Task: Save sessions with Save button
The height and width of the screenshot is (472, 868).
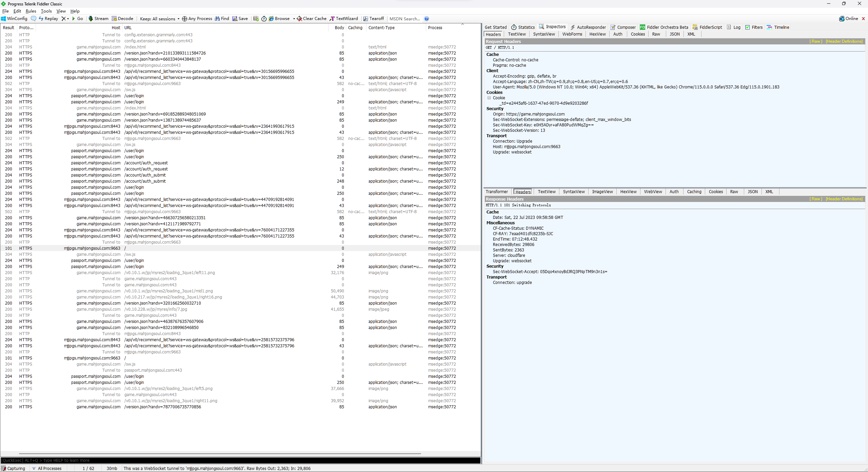Action: pos(240,19)
